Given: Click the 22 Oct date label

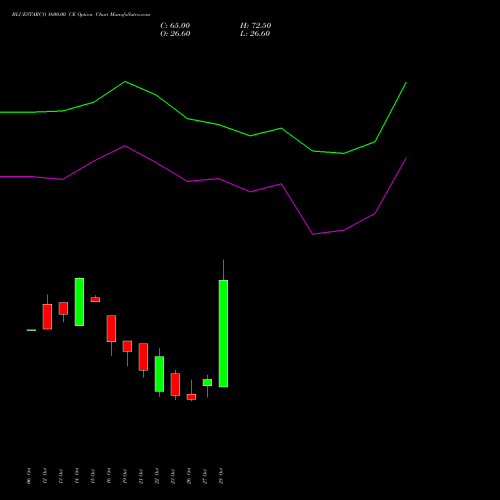Looking at the screenshot, I should (x=157, y=476).
